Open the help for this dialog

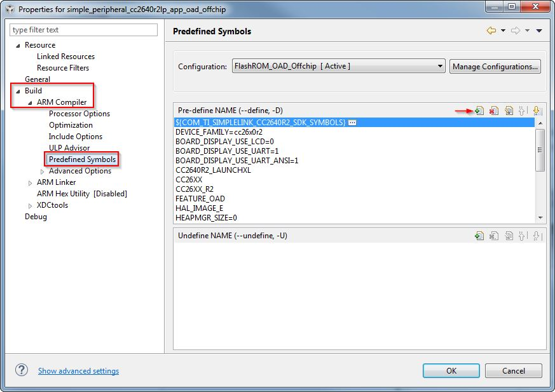[x=22, y=370]
